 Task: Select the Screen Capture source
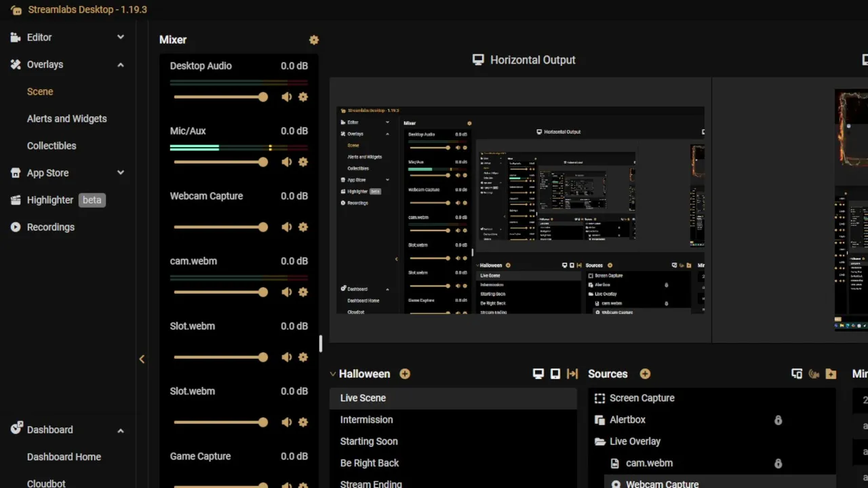pyautogui.click(x=712, y=398)
